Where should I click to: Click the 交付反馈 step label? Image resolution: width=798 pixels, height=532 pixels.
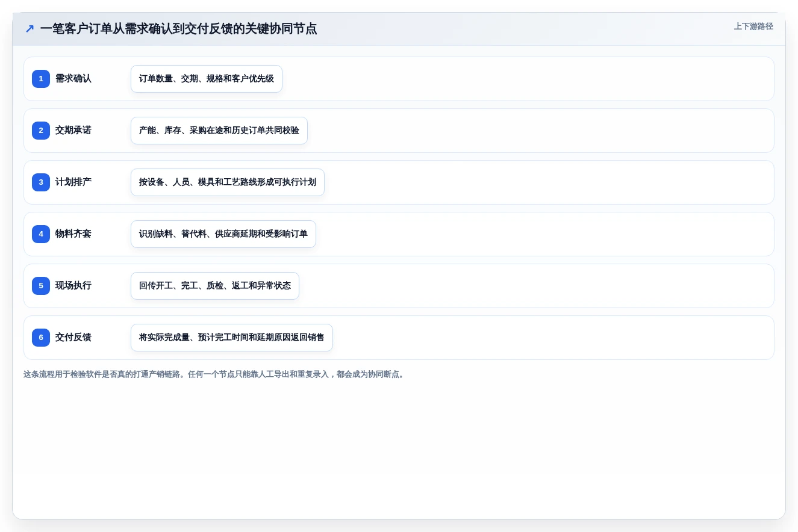pos(73,338)
